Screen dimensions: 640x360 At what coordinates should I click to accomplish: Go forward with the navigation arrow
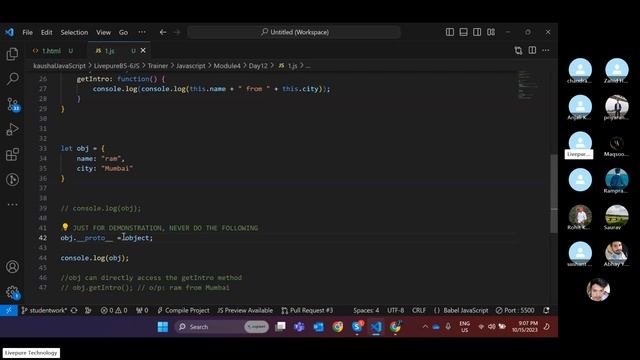tap(177, 32)
